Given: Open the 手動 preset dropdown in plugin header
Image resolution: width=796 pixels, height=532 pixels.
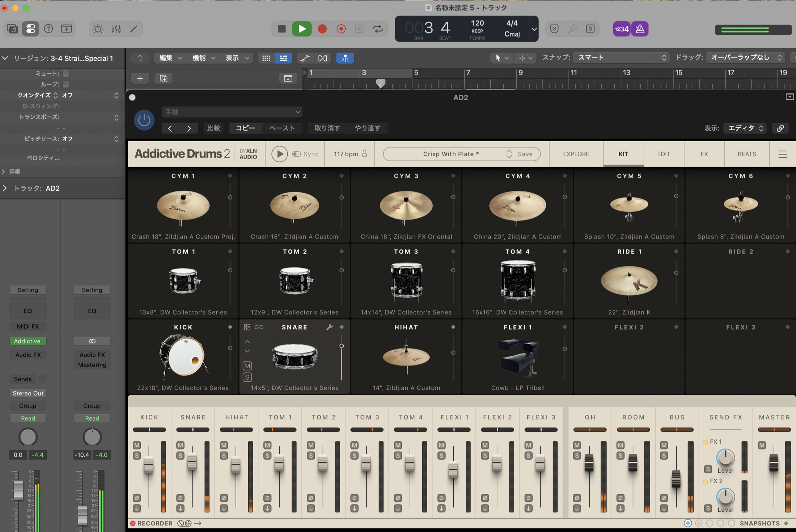Looking at the screenshot, I should pos(232,112).
